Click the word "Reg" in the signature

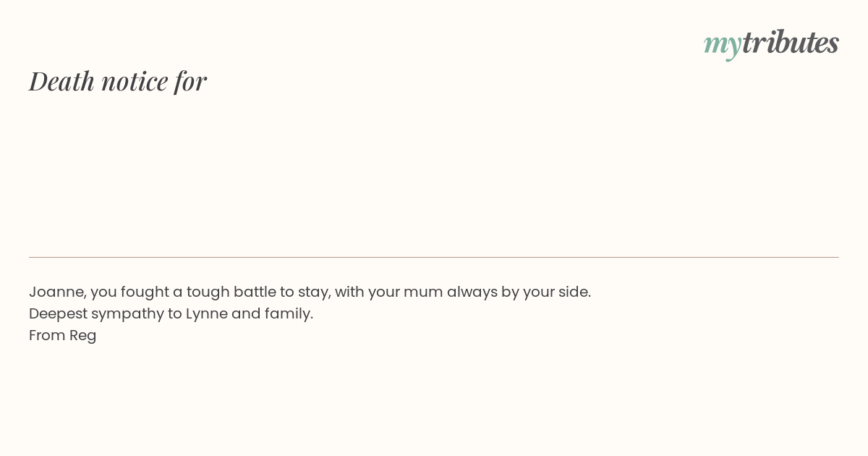coord(83,336)
